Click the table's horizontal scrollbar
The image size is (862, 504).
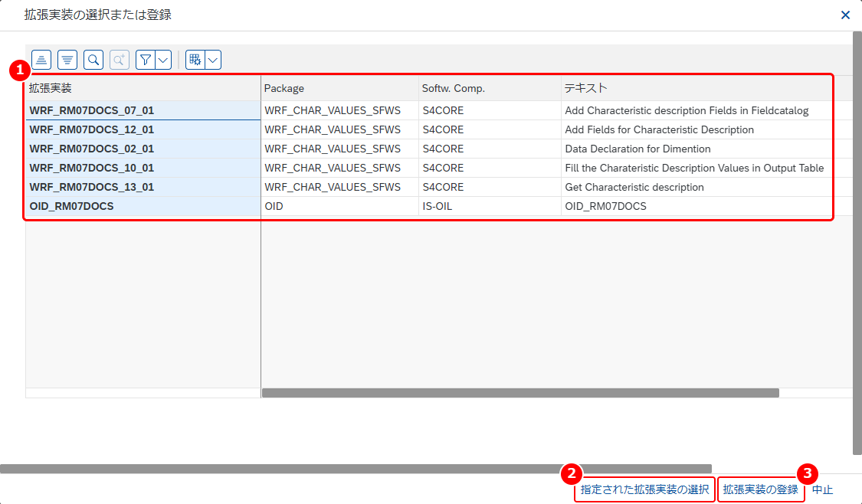click(520, 393)
